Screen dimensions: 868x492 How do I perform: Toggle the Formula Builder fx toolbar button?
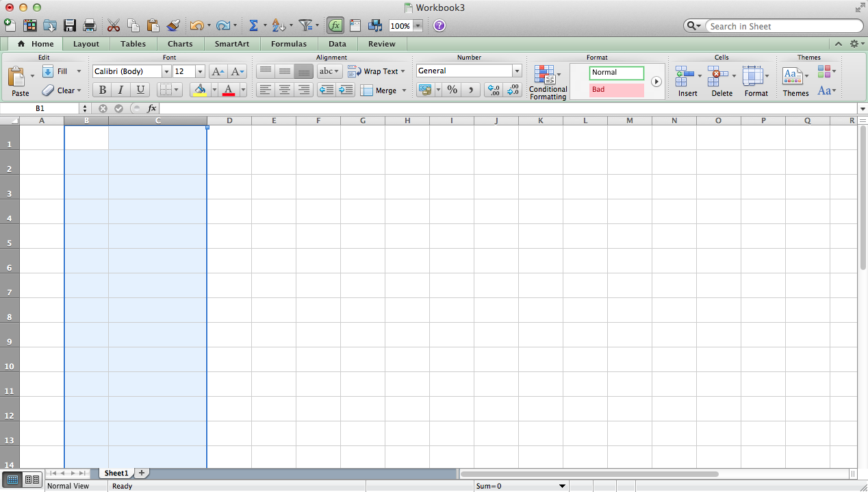click(335, 25)
